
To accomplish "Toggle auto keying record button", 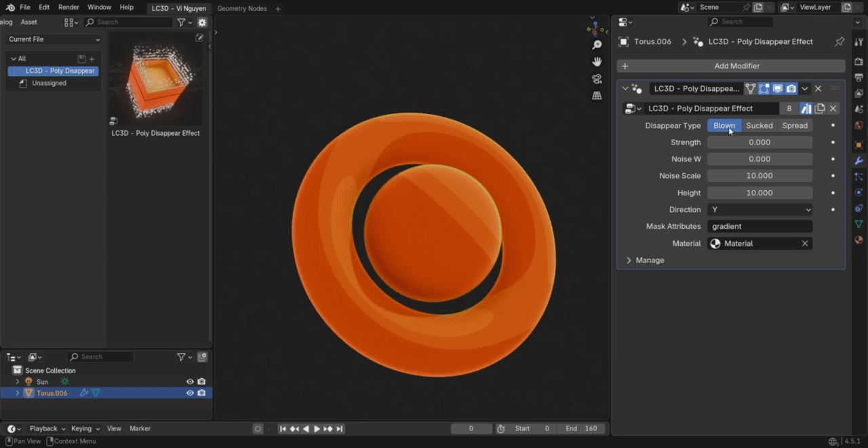I will point(258,429).
